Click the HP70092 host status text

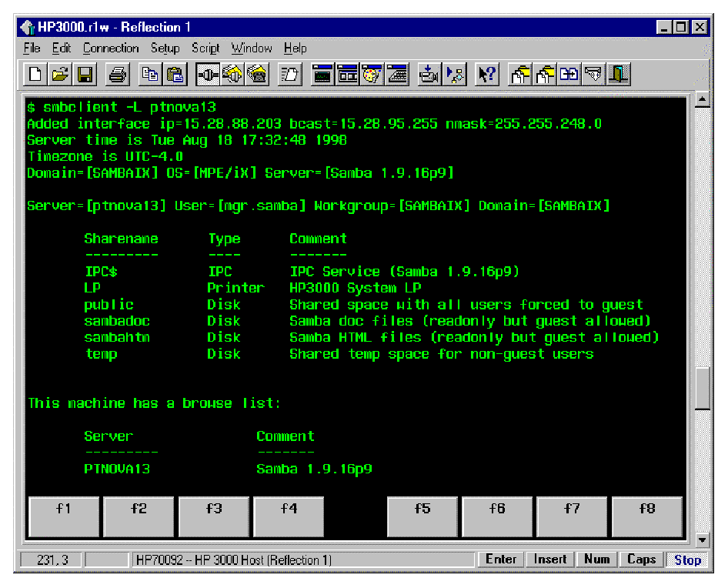tap(233, 560)
